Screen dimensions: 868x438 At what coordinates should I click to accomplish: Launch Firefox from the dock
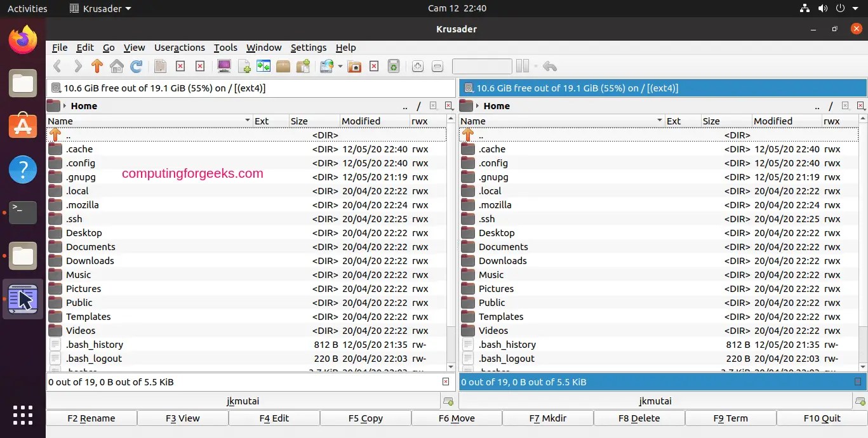point(23,39)
